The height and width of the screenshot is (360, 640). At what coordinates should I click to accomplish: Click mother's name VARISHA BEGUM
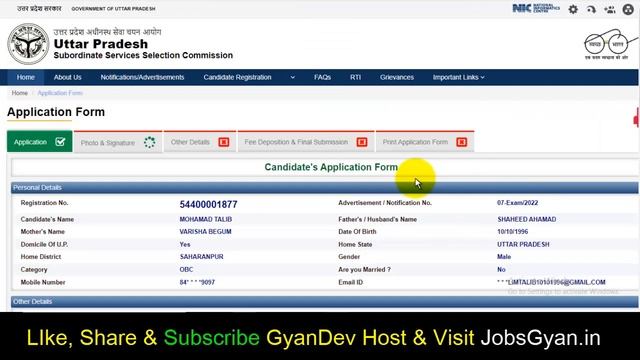205,231
